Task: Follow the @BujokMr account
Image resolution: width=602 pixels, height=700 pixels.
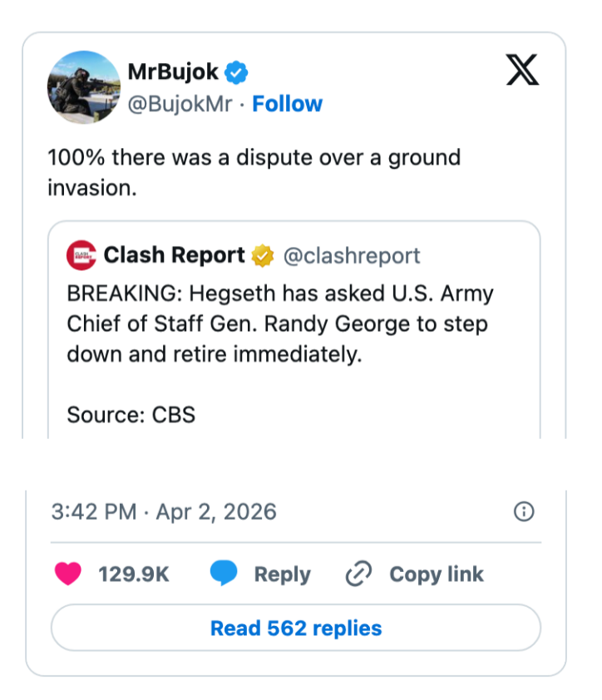Action: click(x=287, y=104)
